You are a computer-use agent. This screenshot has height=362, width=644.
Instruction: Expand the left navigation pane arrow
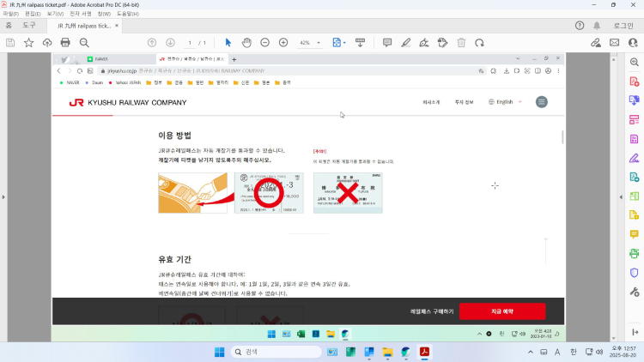click(3, 197)
